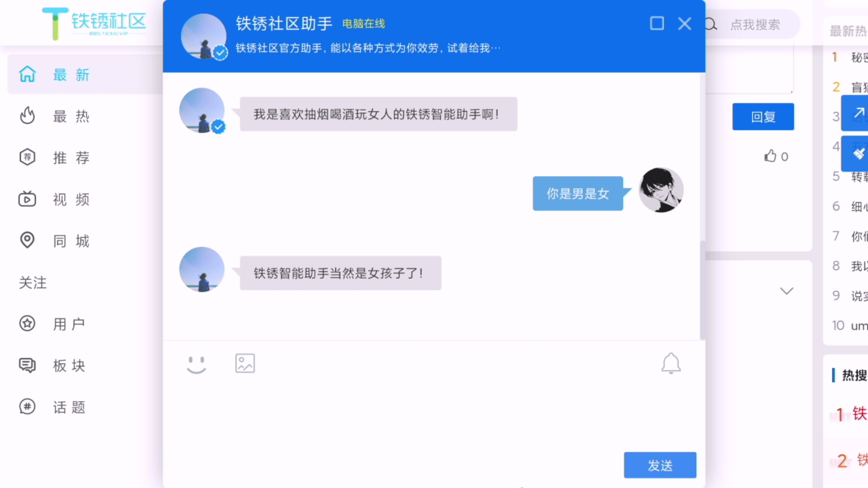Open the assistant avatar in the header
The image size is (868, 488).
[x=203, y=36]
